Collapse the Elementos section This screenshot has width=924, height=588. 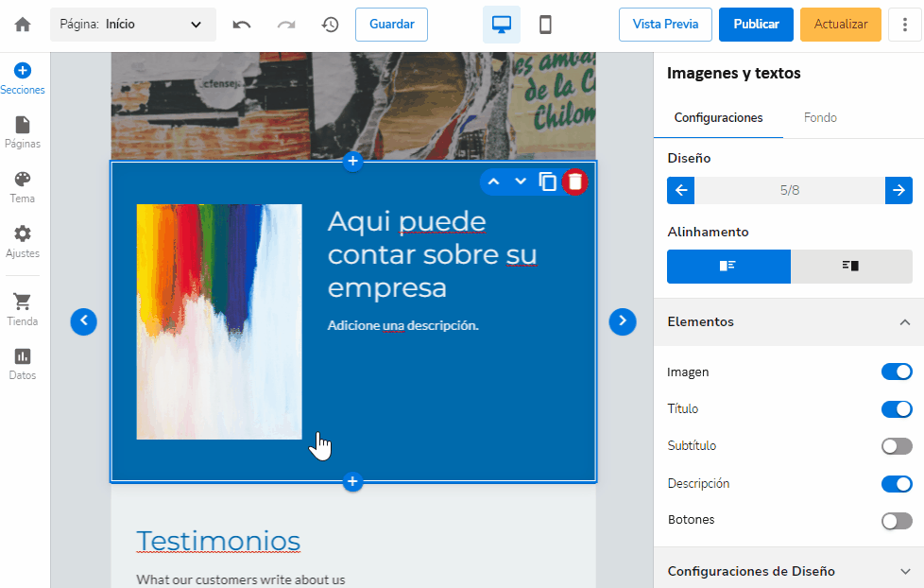[x=789, y=322]
